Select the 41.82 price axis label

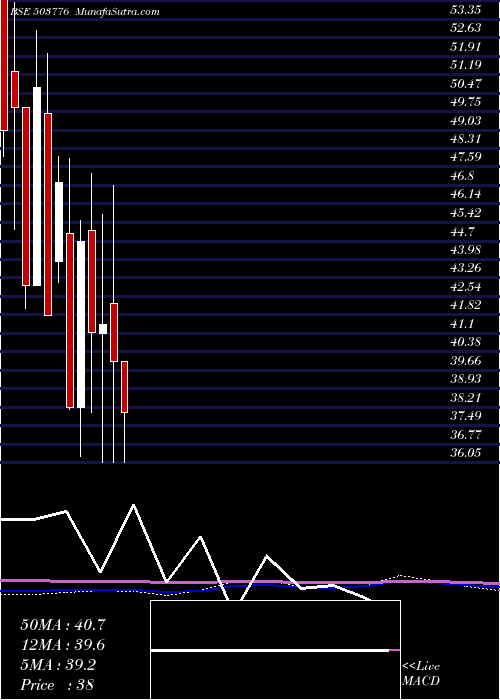tap(466, 305)
